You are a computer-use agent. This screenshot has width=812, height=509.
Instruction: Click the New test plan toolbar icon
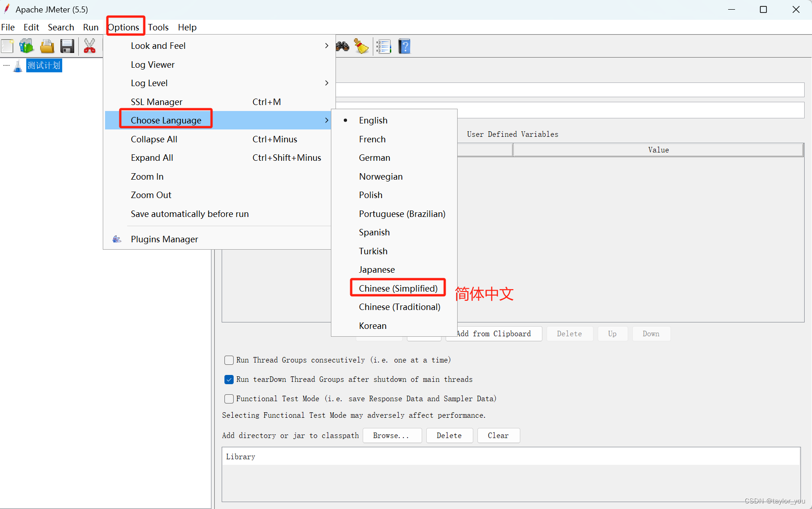tap(7, 46)
